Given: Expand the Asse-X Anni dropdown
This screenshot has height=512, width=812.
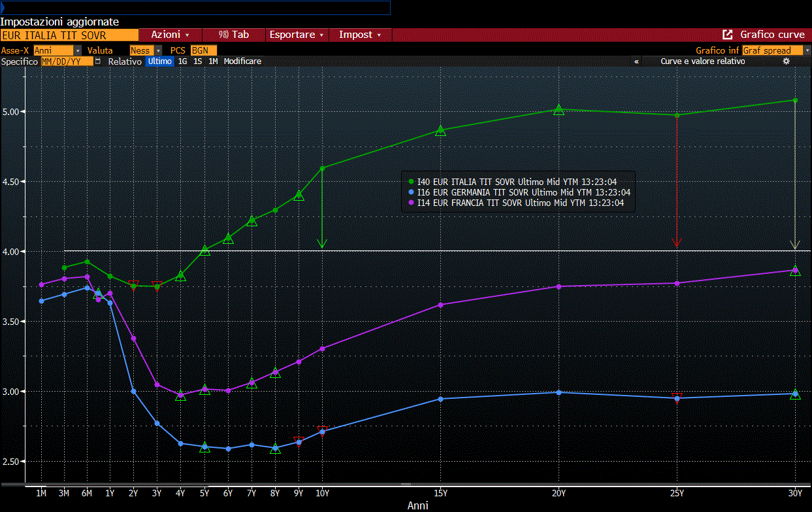Looking at the screenshot, I should (x=78, y=50).
